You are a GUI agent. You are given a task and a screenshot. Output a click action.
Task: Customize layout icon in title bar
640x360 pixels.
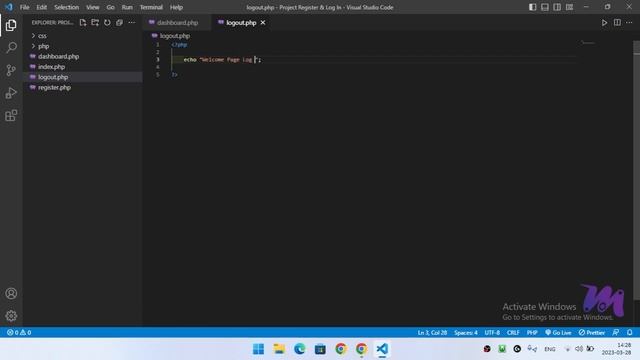point(569,7)
